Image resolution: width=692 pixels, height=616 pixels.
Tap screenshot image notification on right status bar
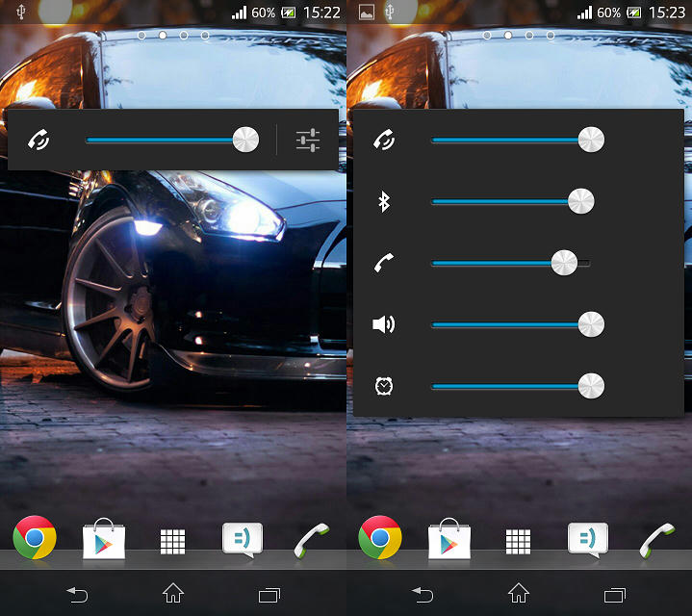(x=367, y=13)
